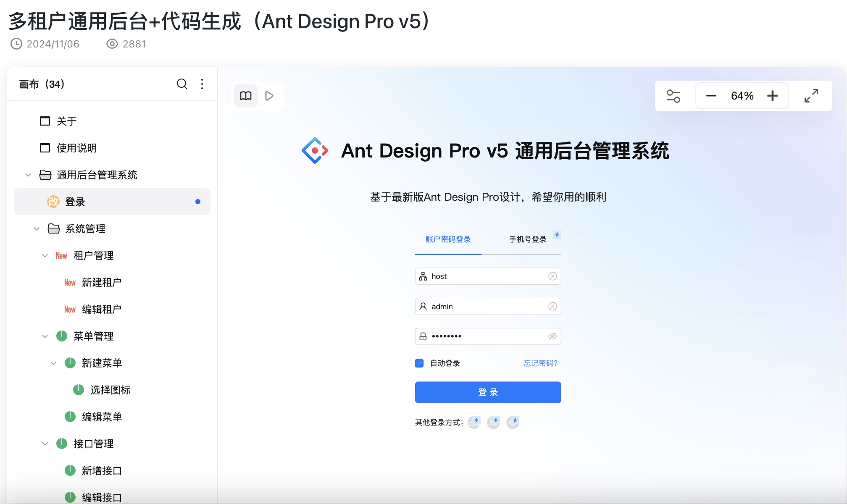Open the 新增接口 page
The width and height of the screenshot is (847, 504).
pos(102,470)
